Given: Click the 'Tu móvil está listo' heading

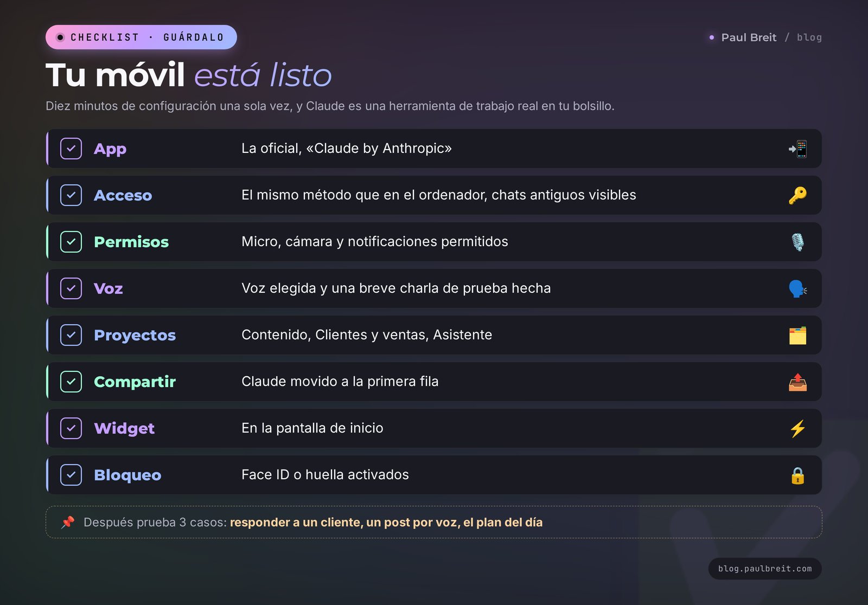Looking at the screenshot, I should 189,75.
